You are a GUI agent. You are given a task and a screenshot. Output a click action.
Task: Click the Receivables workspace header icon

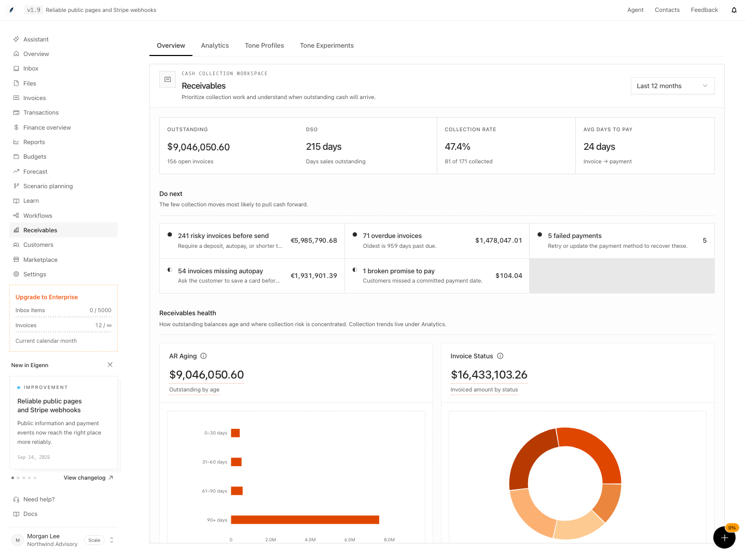pyautogui.click(x=168, y=79)
